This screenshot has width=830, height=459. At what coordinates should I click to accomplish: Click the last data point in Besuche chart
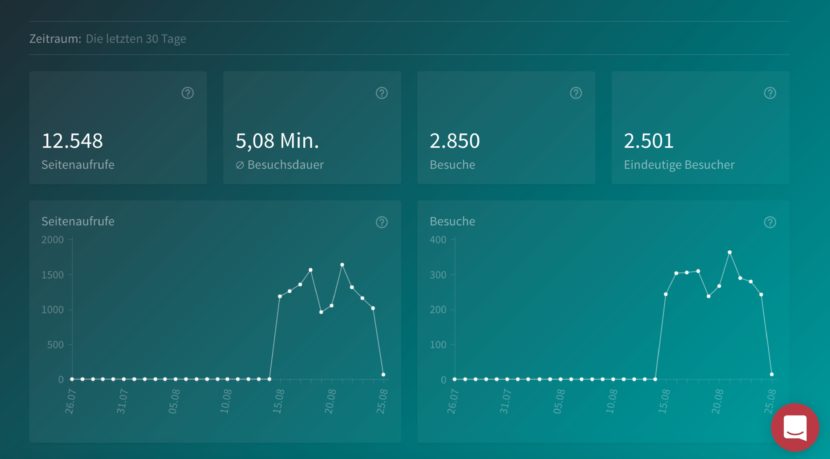click(x=772, y=374)
